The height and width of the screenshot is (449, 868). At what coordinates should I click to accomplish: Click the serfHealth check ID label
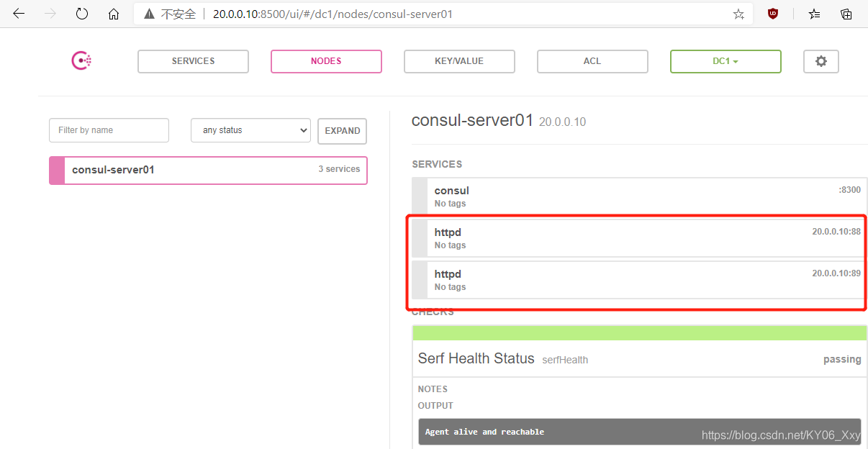tap(565, 360)
